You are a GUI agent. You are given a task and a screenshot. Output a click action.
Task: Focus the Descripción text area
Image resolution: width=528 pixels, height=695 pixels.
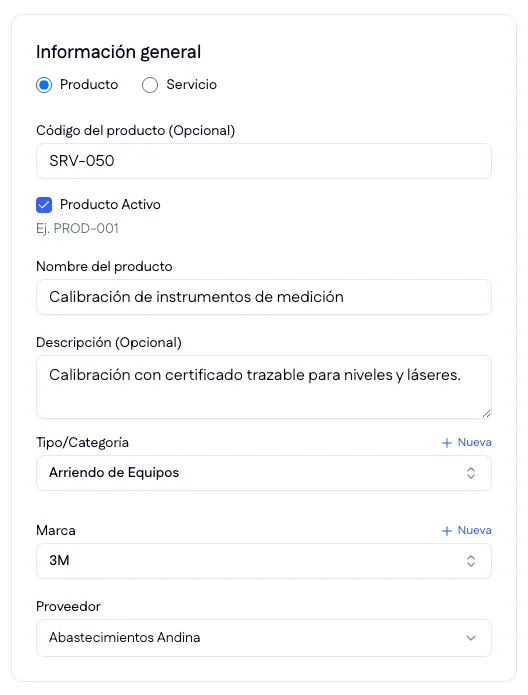click(x=264, y=387)
